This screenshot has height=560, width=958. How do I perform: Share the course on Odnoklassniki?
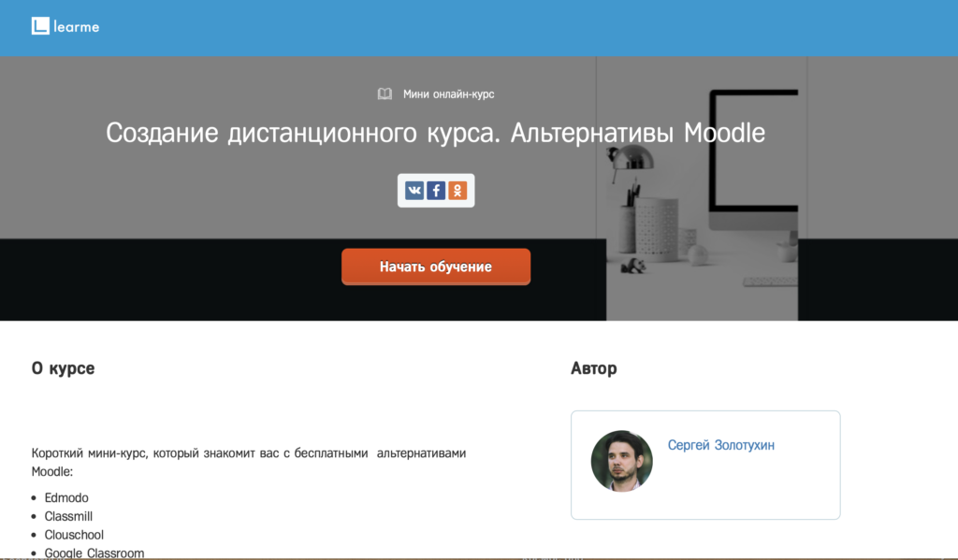click(457, 191)
